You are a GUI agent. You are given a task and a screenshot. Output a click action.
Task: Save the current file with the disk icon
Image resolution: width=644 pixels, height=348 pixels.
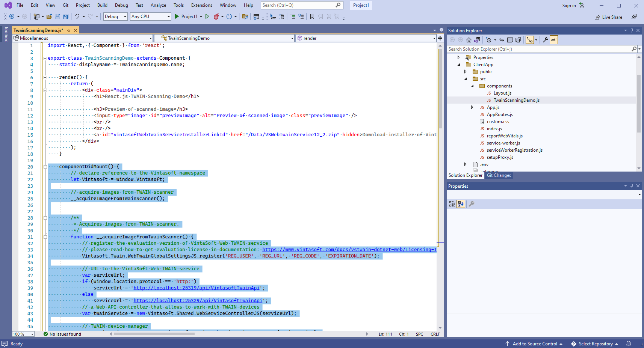(x=57, y=17)
